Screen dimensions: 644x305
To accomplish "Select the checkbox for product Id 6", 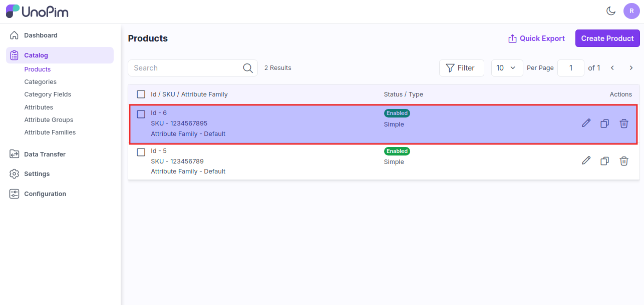I will (x=141, y=114).
